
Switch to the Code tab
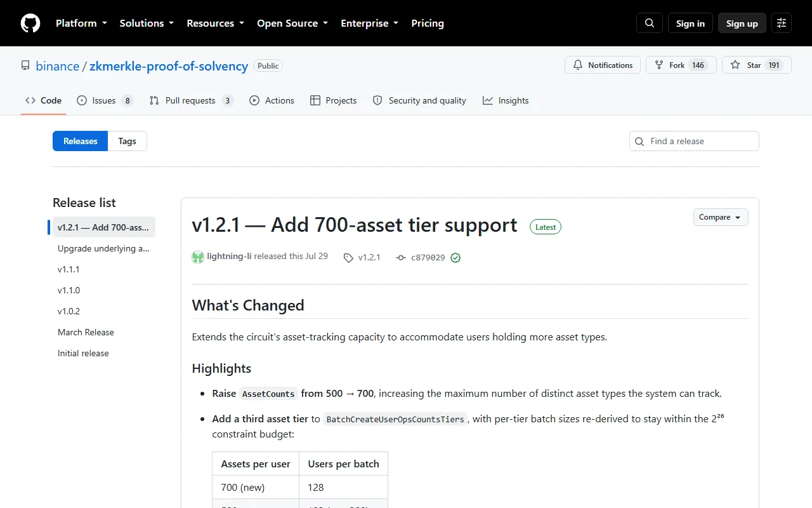43,100
